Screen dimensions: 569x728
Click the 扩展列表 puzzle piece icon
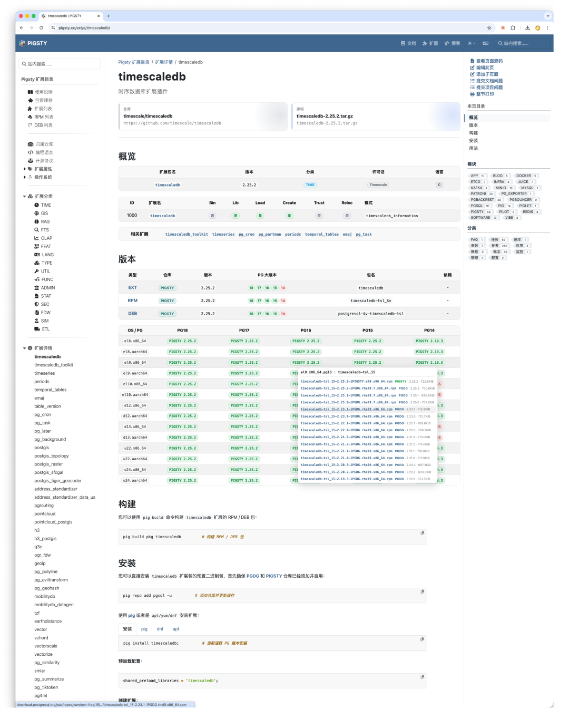pyautogui.click(x=30, y=109)
